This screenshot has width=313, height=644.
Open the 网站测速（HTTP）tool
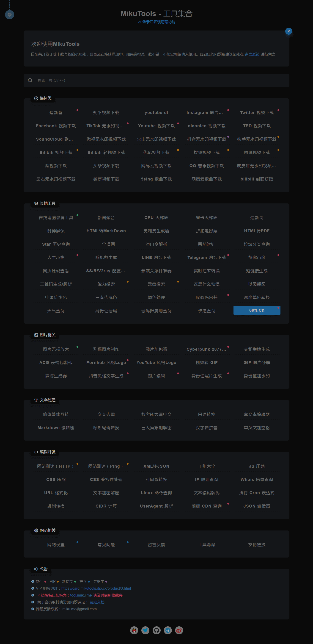[x=56, y=466]
